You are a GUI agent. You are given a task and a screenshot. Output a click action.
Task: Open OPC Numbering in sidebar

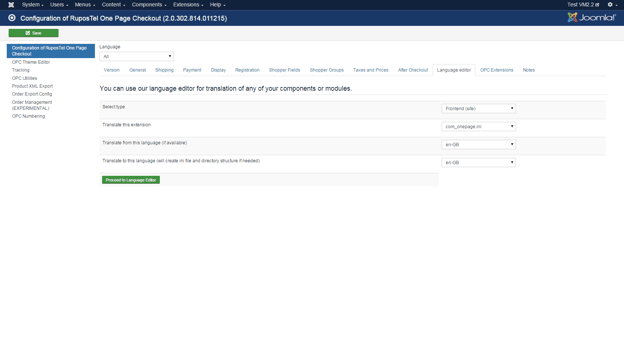28,116
